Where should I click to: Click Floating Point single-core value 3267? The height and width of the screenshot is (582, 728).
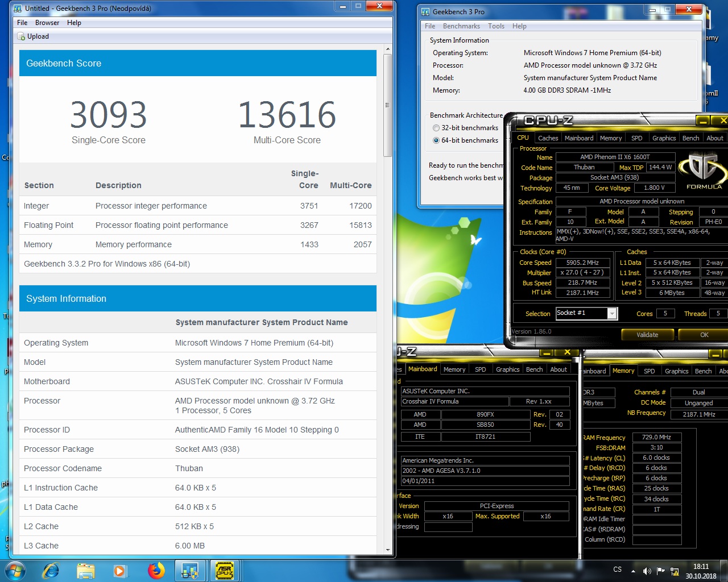tap(309, 225)
